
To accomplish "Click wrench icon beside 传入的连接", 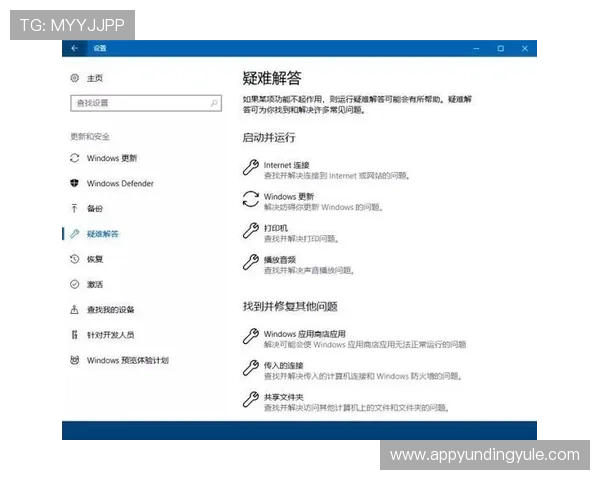I will 251,368.
